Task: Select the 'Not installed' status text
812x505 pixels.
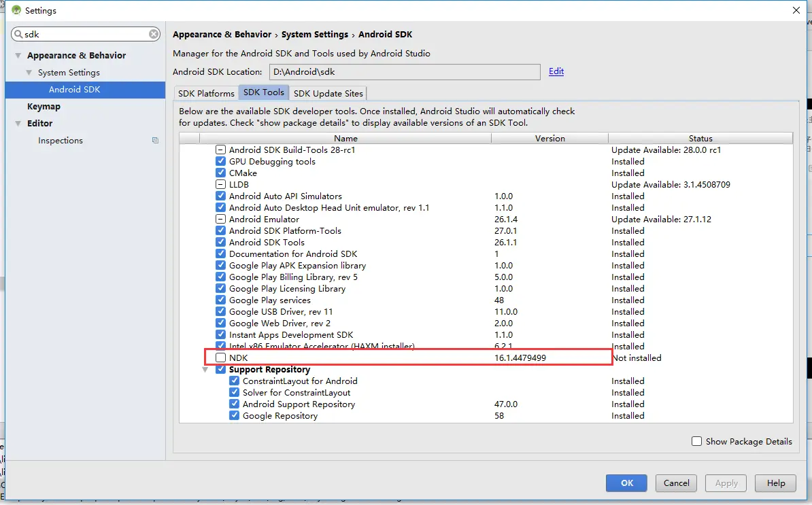Action: pyautogui.click(x=637, y=358)
